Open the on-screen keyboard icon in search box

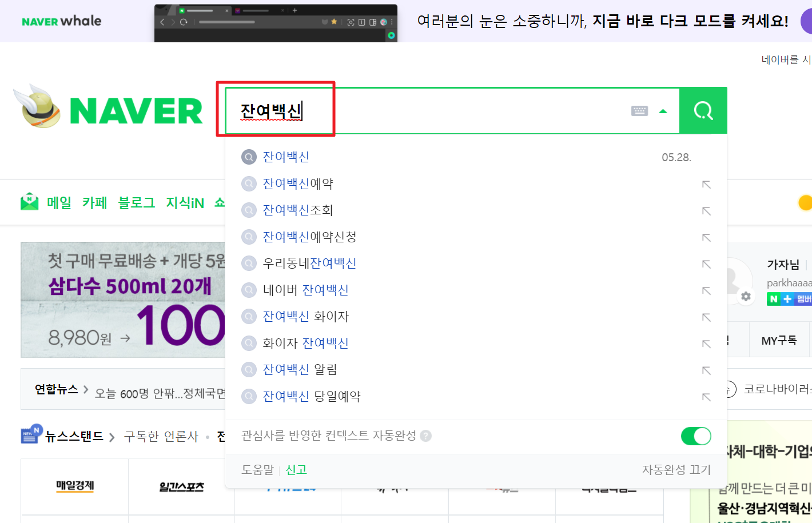[639, 111]
